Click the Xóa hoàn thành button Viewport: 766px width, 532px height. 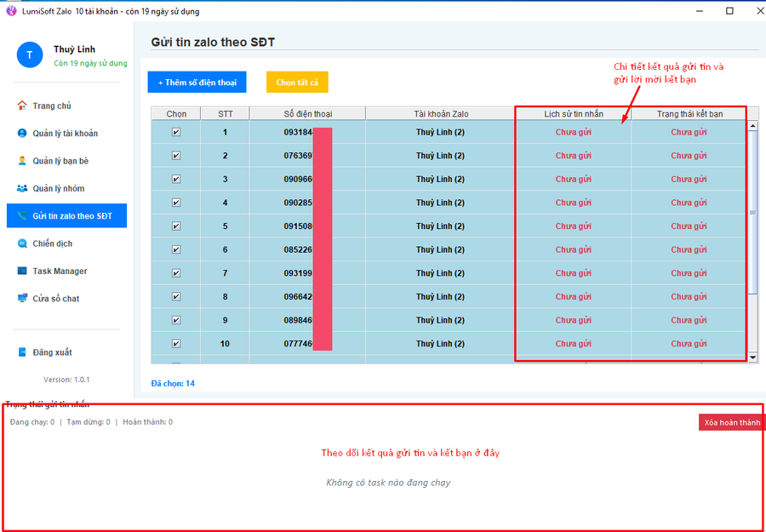[731, 423]
